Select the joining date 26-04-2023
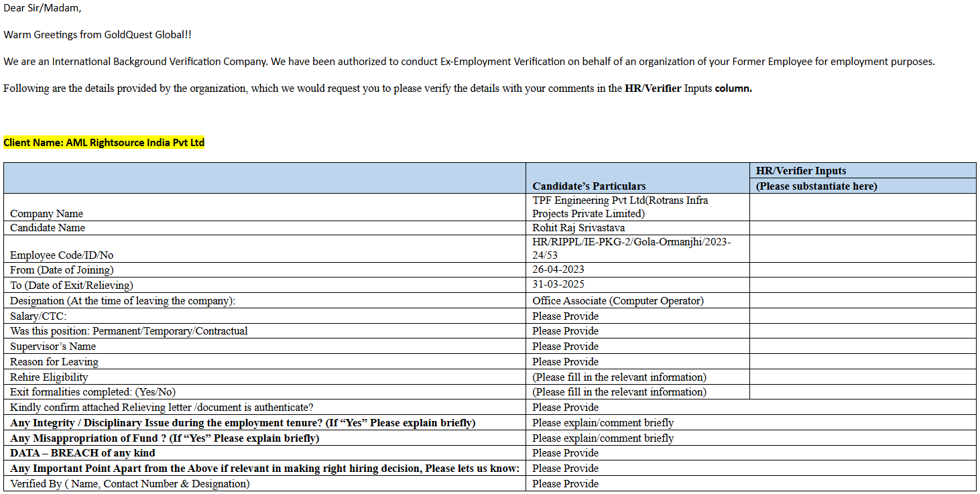 (x=558, y=269)
